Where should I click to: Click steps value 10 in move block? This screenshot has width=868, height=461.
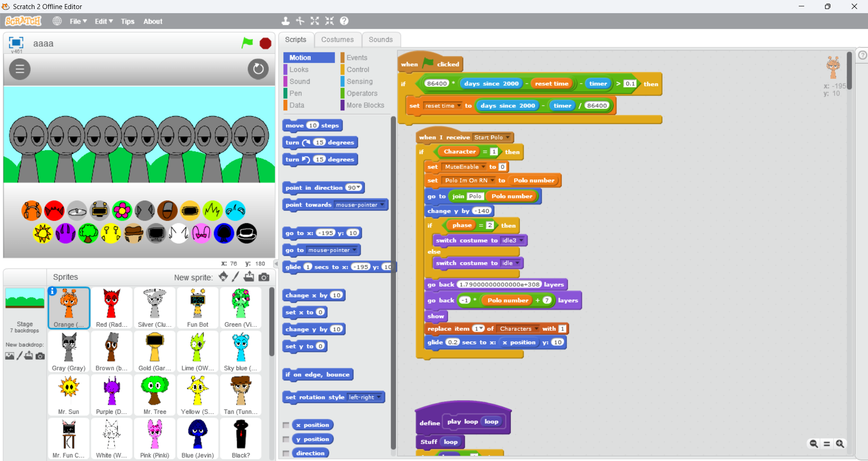[313, 125]
